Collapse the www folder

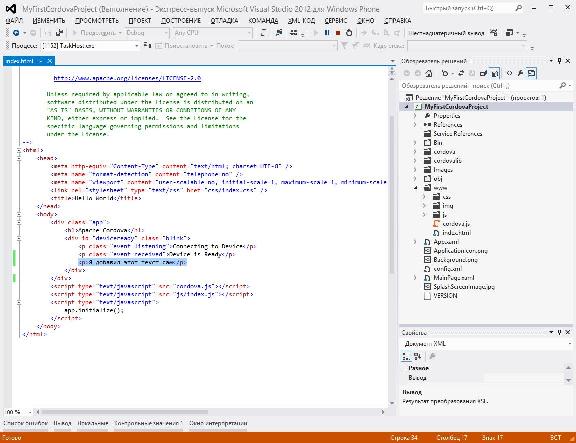click(415, 188)
